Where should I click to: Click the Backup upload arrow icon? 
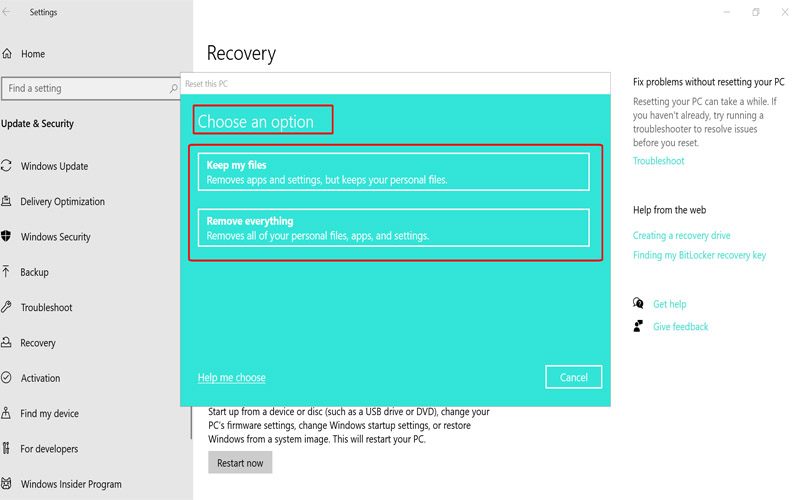pos(6,271)
